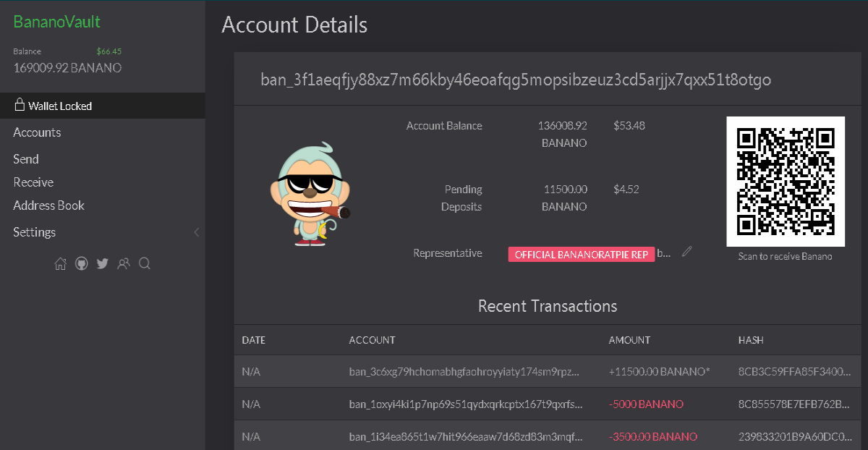Image resolution: width=868 pixels, height=450 pixels.
Task: Go to the Send page
Action: pos(26,159)
